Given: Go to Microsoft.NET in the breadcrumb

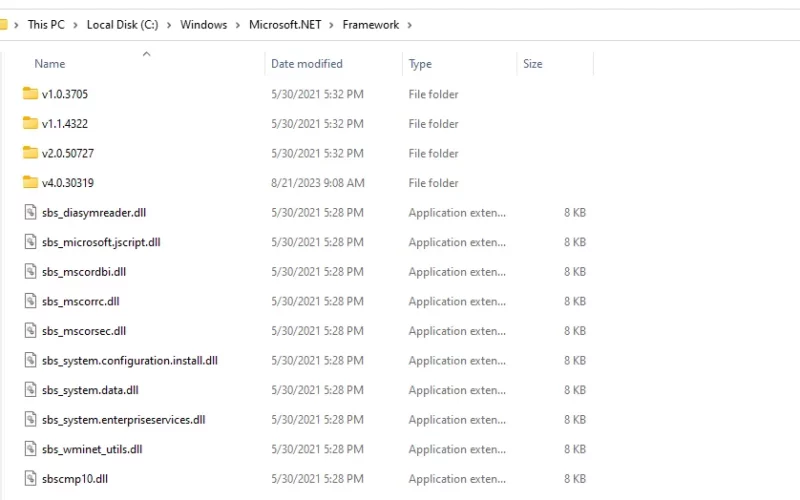Looking at the screenshot, I should click(x=285, y=24).
